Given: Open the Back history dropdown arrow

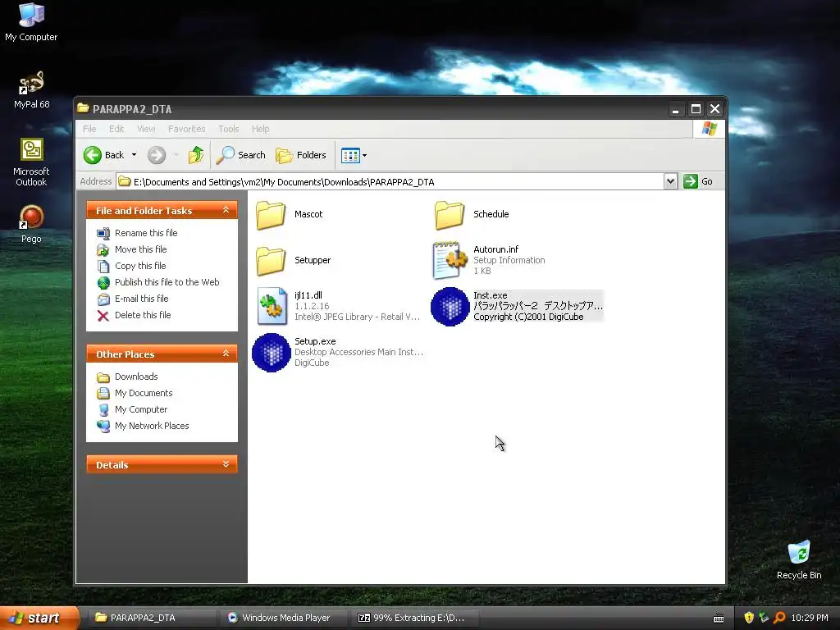Looking at the screenshot, I should [x=134, y=155].
